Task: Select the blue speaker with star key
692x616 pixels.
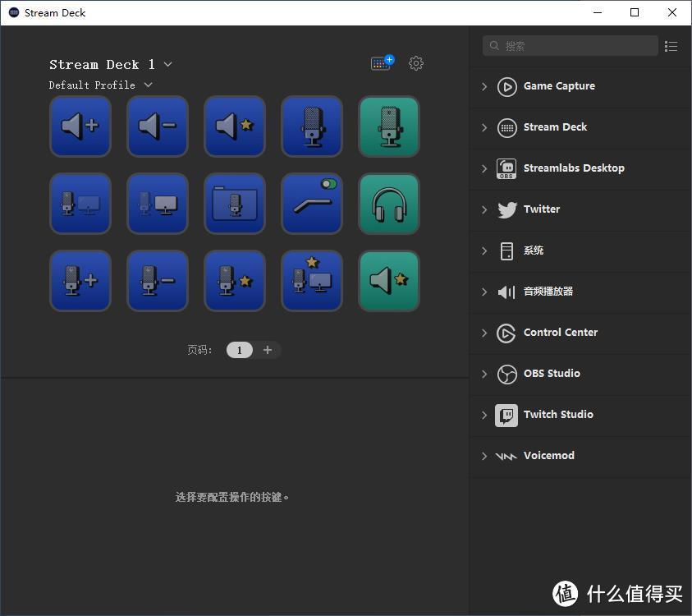Action: (235, 126)
